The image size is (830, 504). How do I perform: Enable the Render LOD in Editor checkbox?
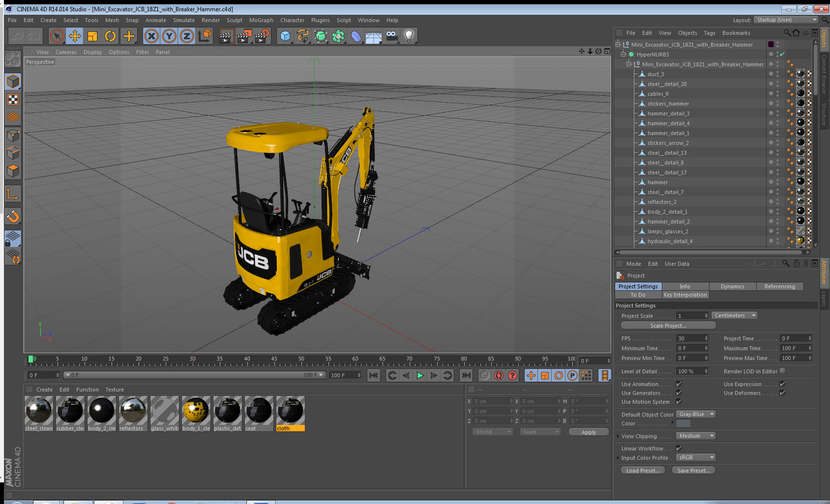coord(782,371)
